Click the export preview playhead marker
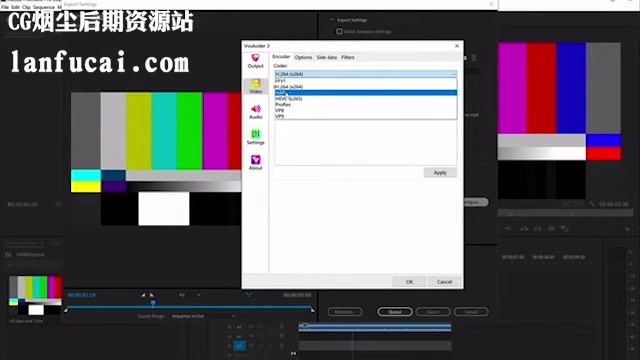 tap(153, 303)
